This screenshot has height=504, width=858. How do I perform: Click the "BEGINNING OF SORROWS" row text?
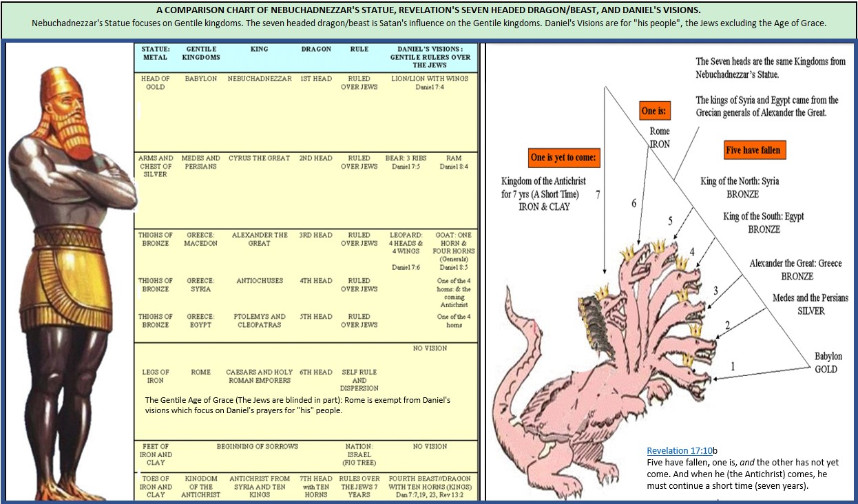point(258,446)
